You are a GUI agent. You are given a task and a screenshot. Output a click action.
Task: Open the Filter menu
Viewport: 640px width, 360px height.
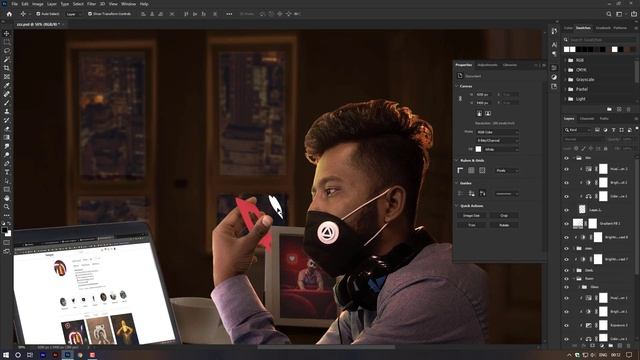tap(91, 4)
